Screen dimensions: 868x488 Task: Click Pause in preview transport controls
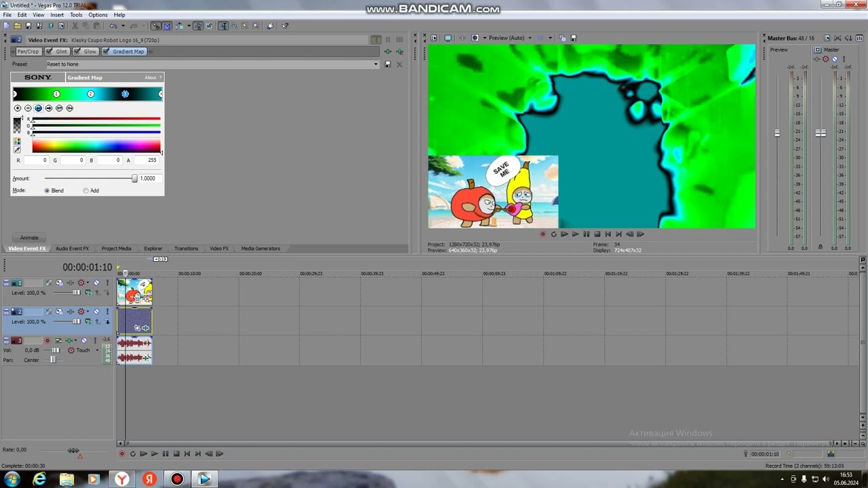(x=586, y=235)
